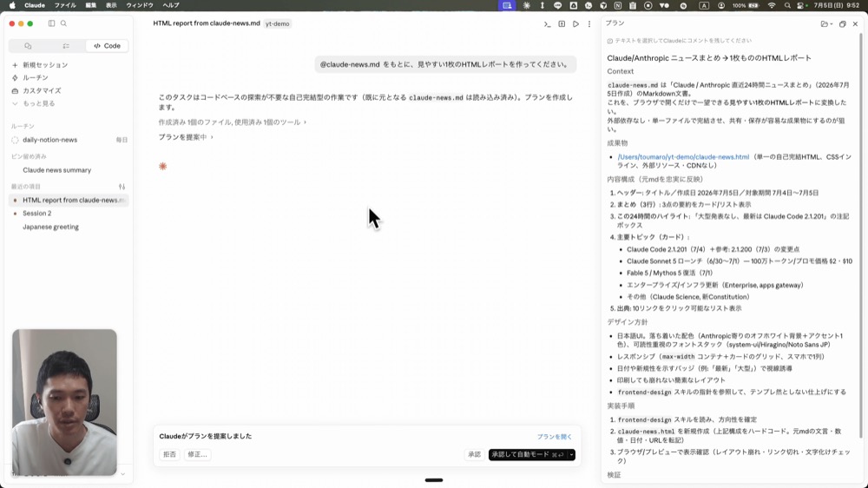Click the highlighted screen recording menu bar icon
Image resolution: width=868 pixels, height=488 pixels.
507,5
